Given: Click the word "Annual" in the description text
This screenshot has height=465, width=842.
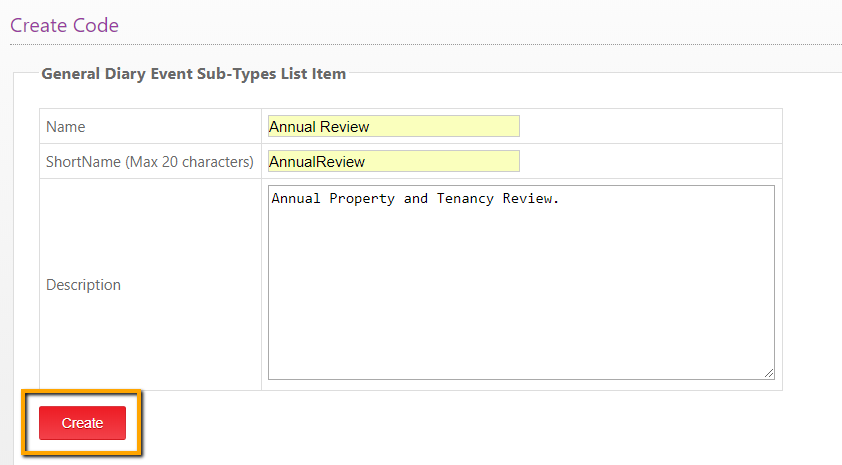Looking at the screenshot, I should coord(296,198).
